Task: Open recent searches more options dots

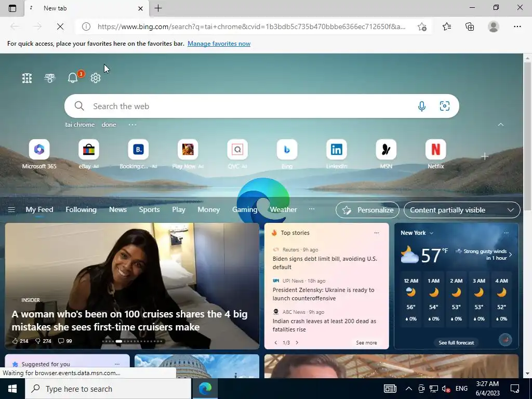Action: coord(132,125)
